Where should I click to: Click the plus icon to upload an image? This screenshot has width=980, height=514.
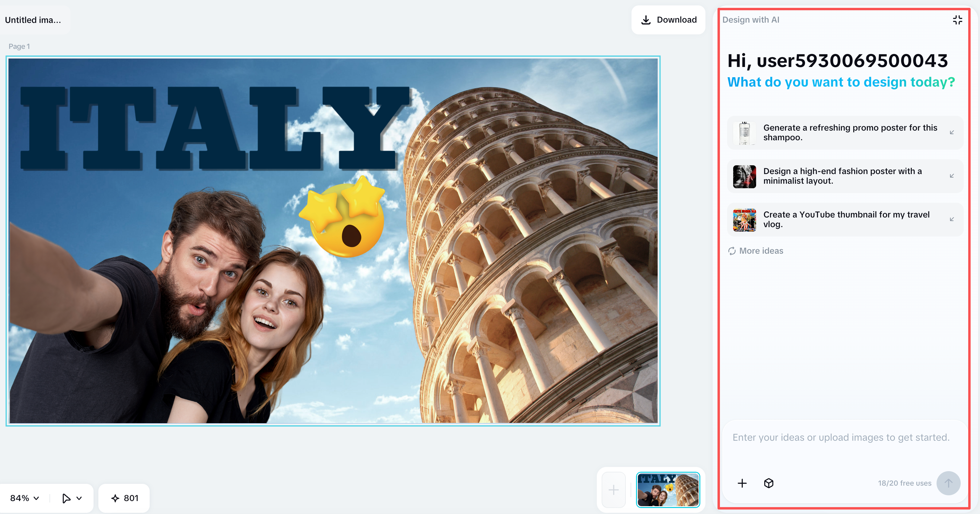tap(742, 483)
